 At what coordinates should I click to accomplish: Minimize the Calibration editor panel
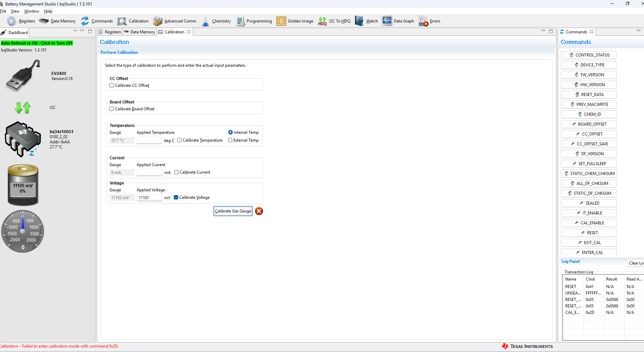coord(543,31)
